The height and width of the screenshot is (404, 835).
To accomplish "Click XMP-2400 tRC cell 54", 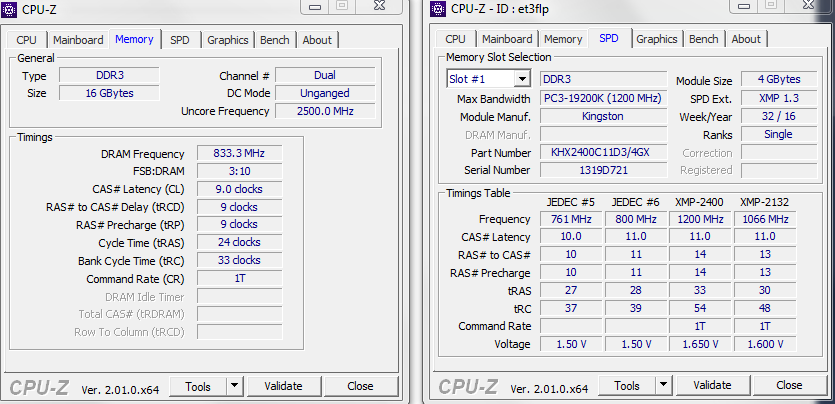I will click(700, 308).
